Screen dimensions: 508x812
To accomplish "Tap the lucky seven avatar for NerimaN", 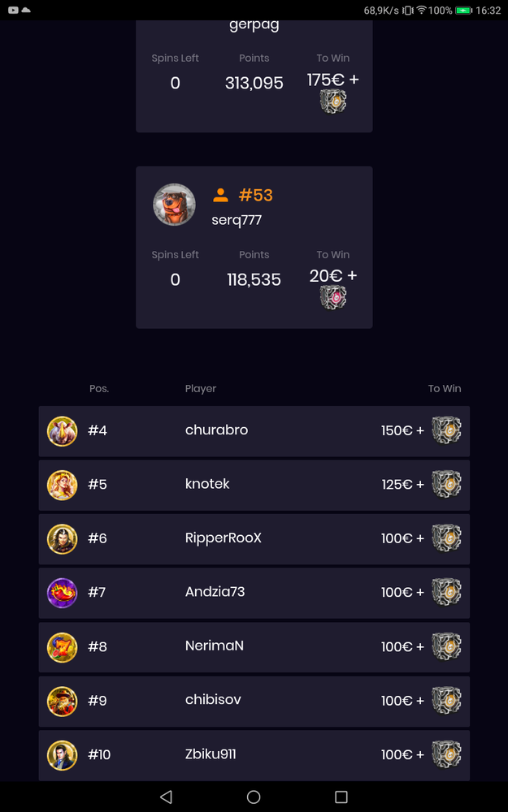I will (63, 647).
